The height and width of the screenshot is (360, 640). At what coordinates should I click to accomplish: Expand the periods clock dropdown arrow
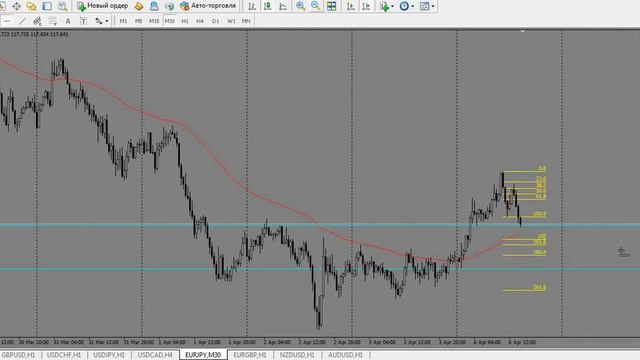[x=413, y=6]
